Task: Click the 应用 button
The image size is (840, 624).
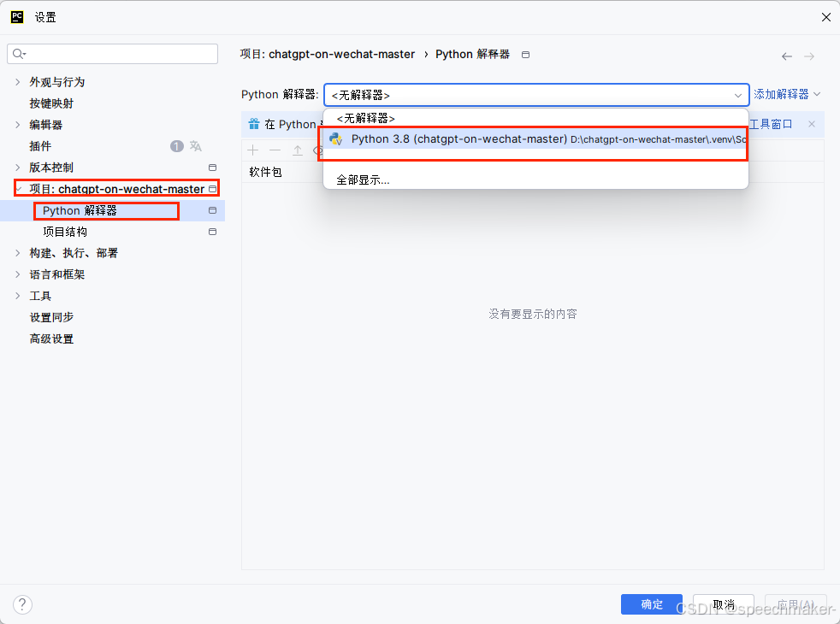Action: pos(795,604)
